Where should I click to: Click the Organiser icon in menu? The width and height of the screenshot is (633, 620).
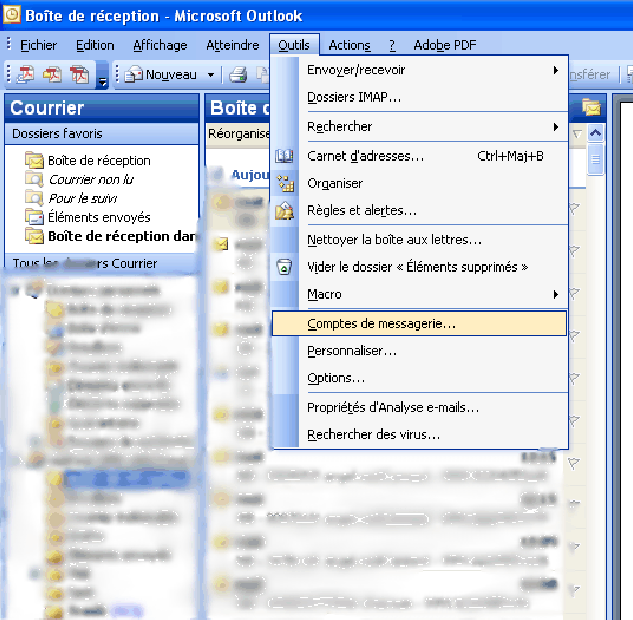(285, 183)
